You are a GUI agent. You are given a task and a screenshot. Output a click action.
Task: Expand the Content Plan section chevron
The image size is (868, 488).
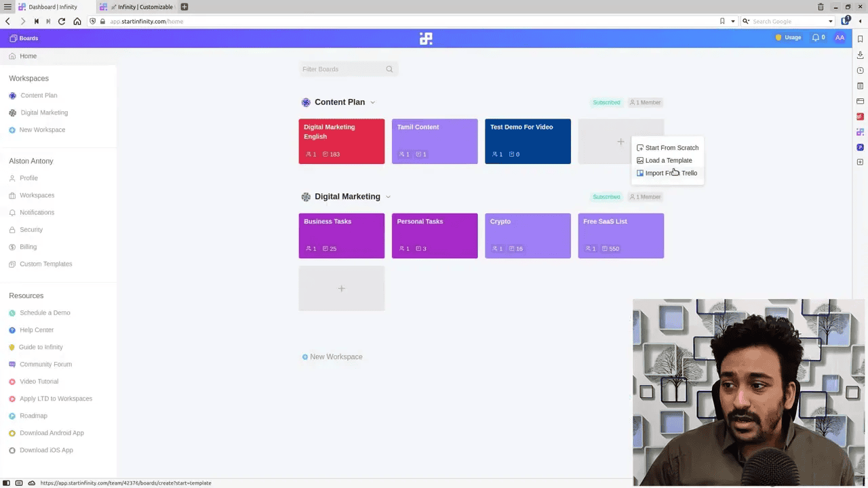pos(372,102)
